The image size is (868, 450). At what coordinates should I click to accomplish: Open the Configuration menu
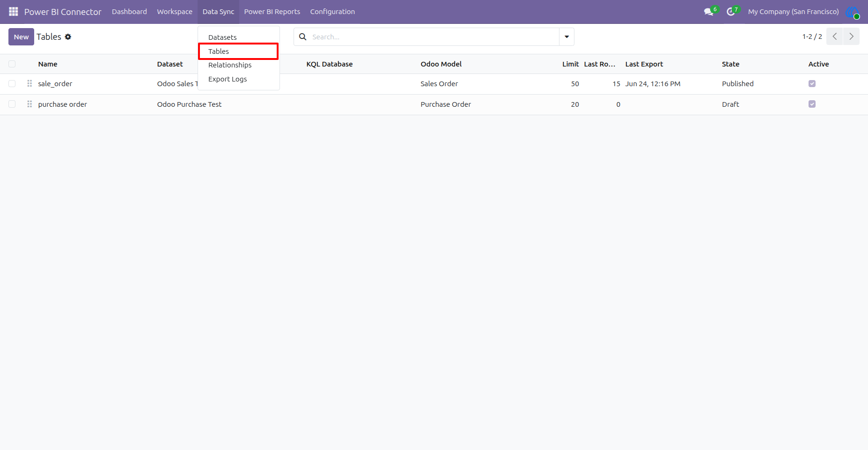click(x=332, y=12)
